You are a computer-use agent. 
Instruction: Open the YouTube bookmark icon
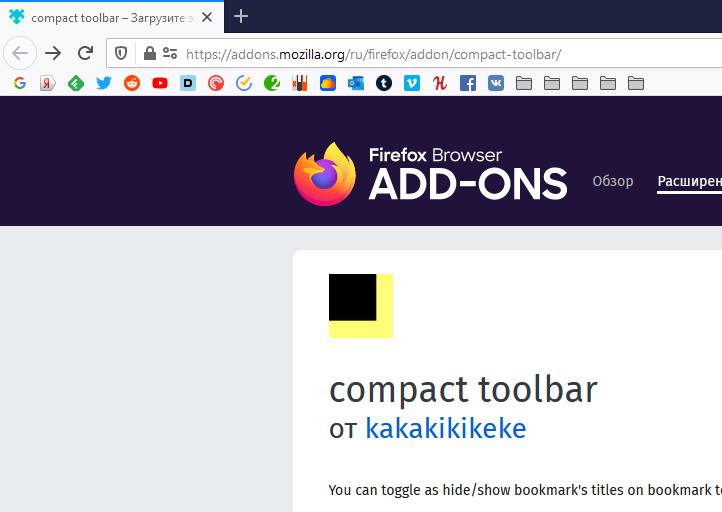pos(160,83)
